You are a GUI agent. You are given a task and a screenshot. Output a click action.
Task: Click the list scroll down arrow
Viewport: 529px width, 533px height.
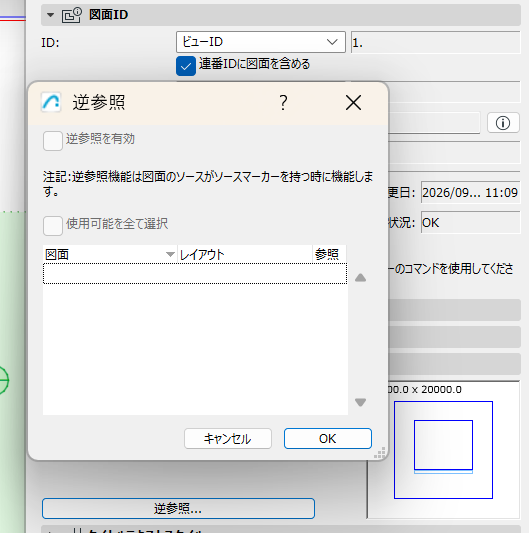coord(360,402)
